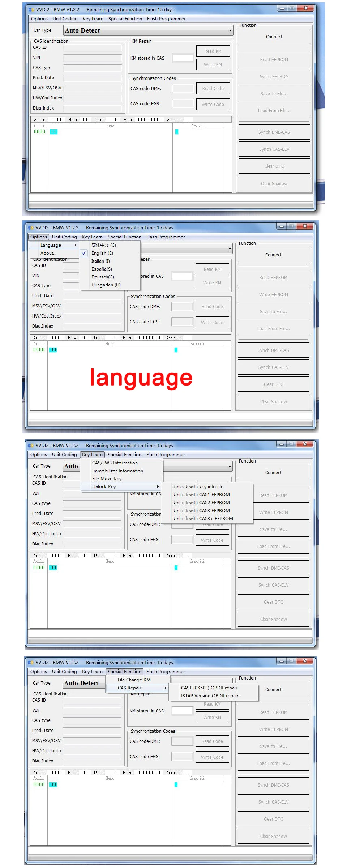Open Special Function menu in the topmost window
The width and height of the screenshot is (347, 868).
tap(125, 19)
